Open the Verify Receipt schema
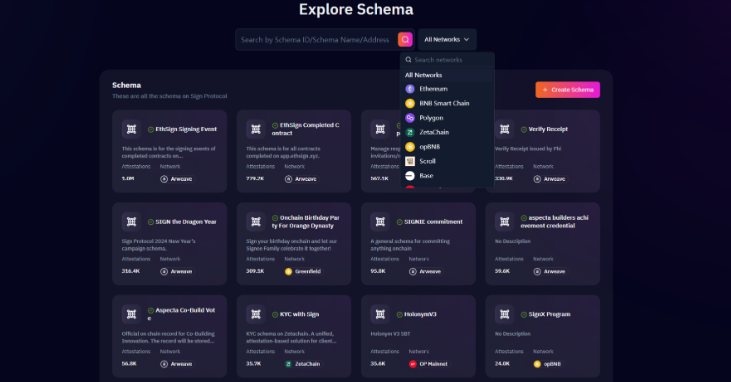The width and height of the screenshot is (731, 382). pos(543,151)
